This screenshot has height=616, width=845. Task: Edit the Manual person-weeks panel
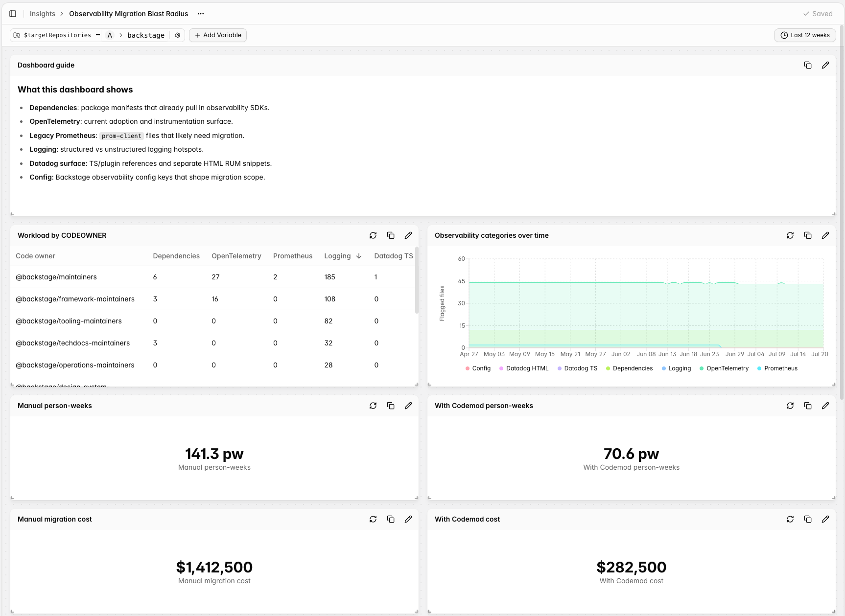point(408,406)
